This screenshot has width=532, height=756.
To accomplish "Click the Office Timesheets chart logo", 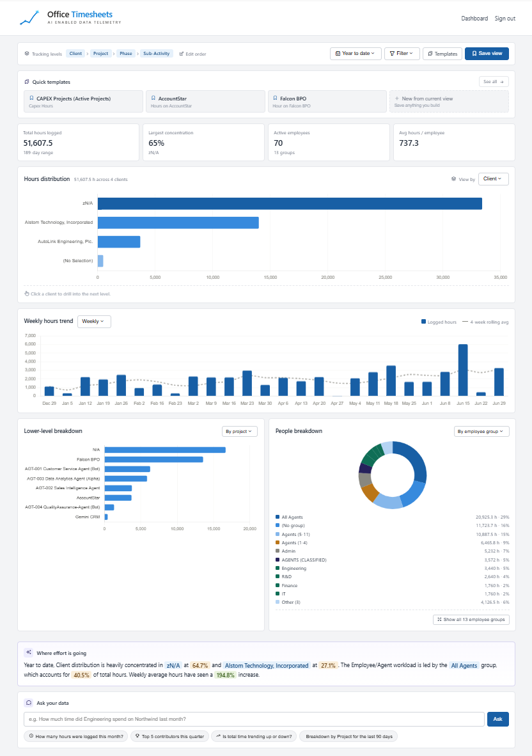I will tap(29, 18).
